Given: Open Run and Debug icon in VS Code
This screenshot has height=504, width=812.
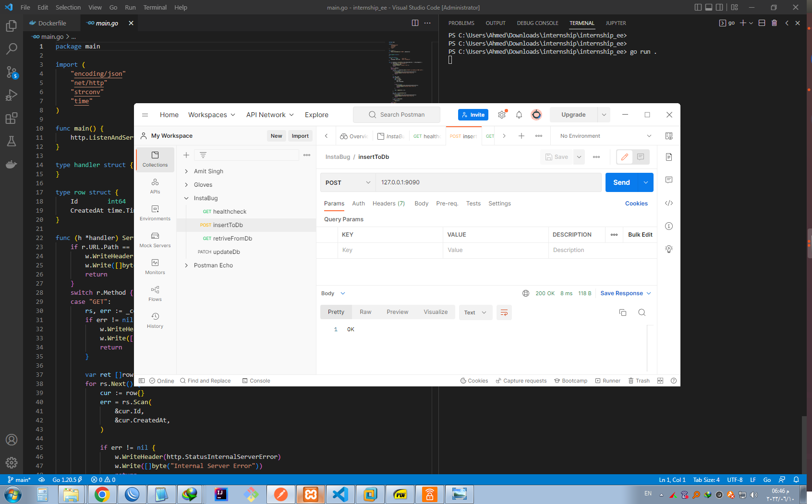Looking at the screenshot, I should (12, 95).
